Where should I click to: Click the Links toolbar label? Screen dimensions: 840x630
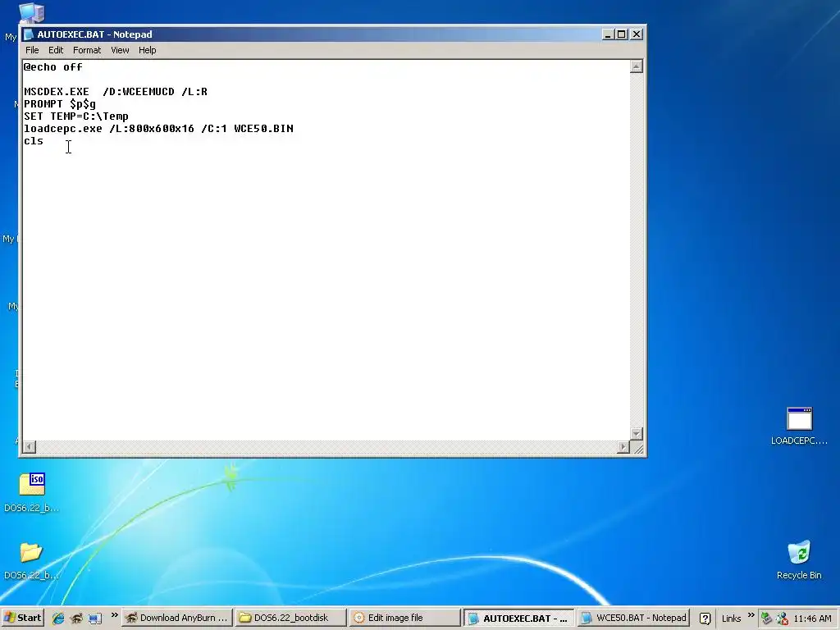tap(731, 619)
